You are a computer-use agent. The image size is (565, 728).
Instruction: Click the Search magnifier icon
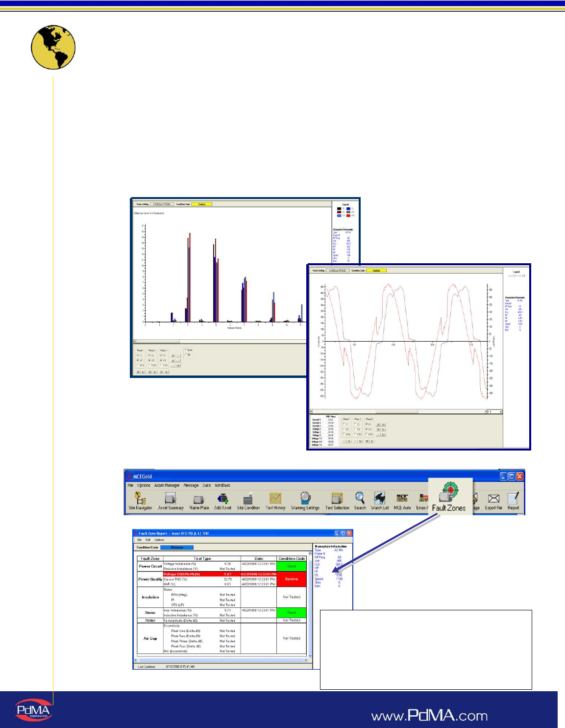pos(360,501)
